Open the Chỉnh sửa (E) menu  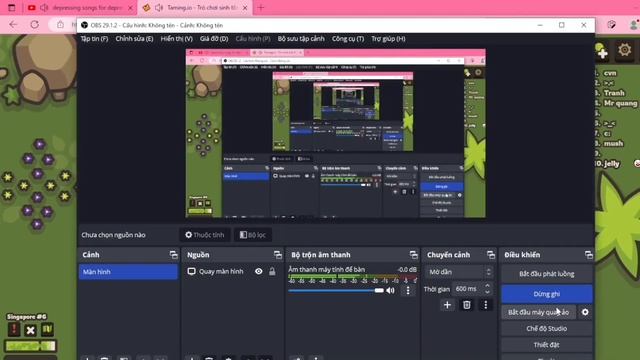[134, 39]
